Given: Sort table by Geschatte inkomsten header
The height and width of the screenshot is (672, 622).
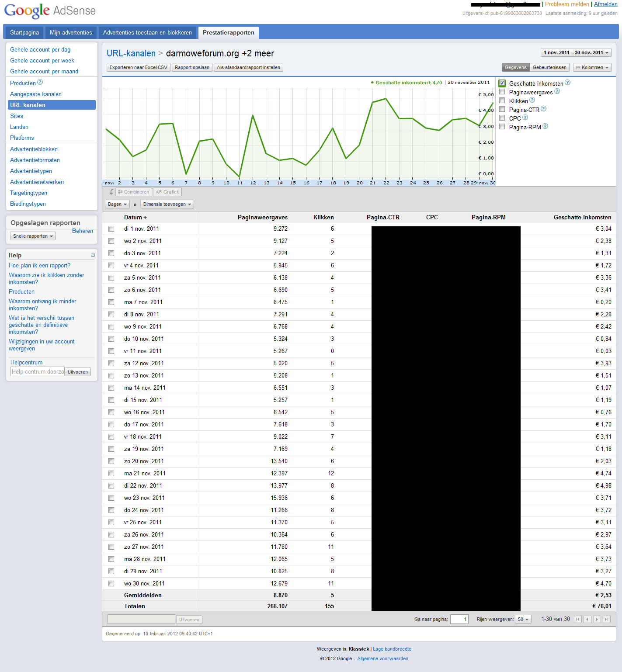Looking at the screenshot, I should [x=582, y=217].
